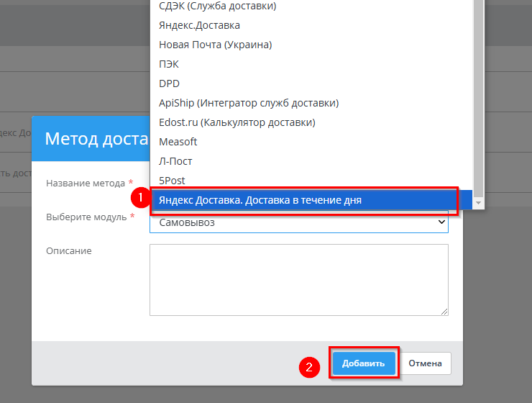Open the Выберите модуль dropdown showing Самовывоз
This screenshot has width=532, height=403.
pyautogui.click(x=299, y=222)
